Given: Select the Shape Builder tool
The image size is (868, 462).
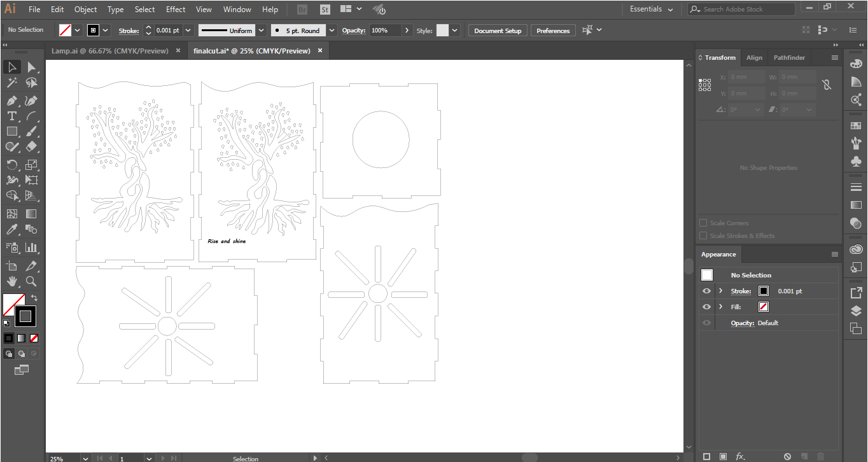Looking at the screenshot, I should point(11,195).
